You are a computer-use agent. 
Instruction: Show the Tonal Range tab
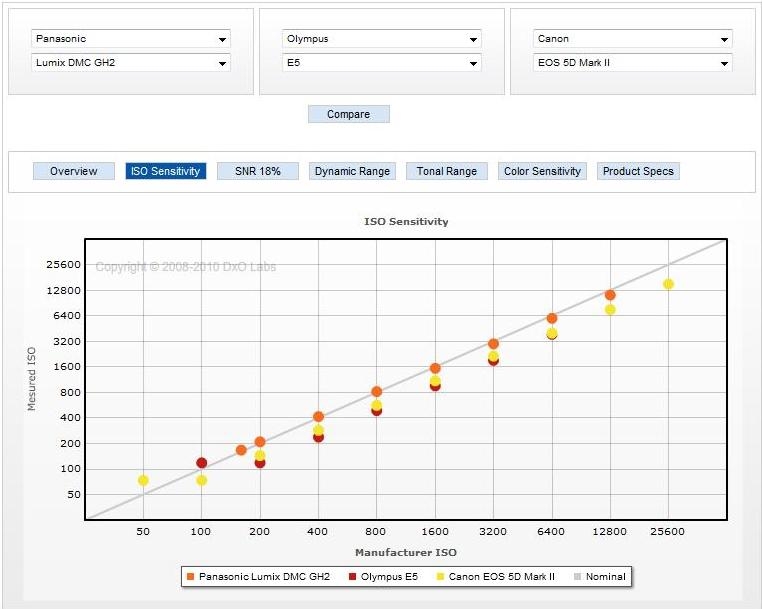coord(447,171)
